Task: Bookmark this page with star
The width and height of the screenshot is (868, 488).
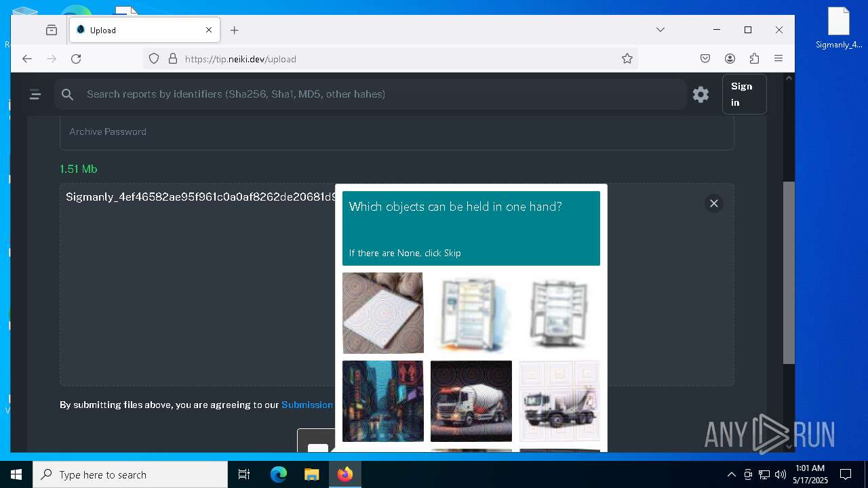Action: [x=627, y=59]
